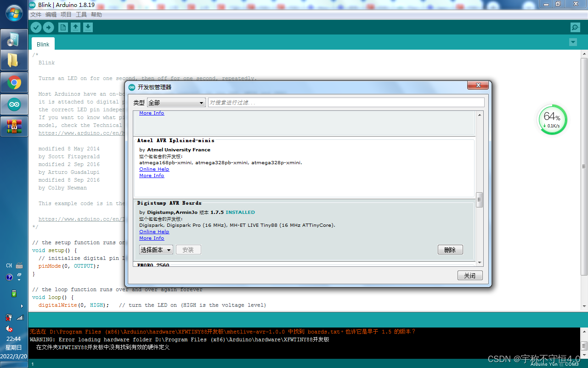Image resolution: width=588 pixels, height=368 pixels.
Task: Click the digitalWrite(0, HIGH) code line
Action: [152, 305]
